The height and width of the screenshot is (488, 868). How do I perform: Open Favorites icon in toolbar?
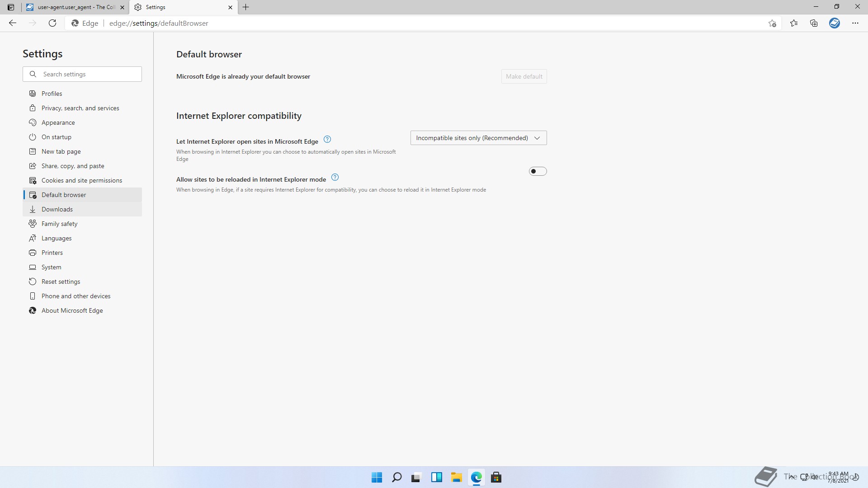click(794, 23)
